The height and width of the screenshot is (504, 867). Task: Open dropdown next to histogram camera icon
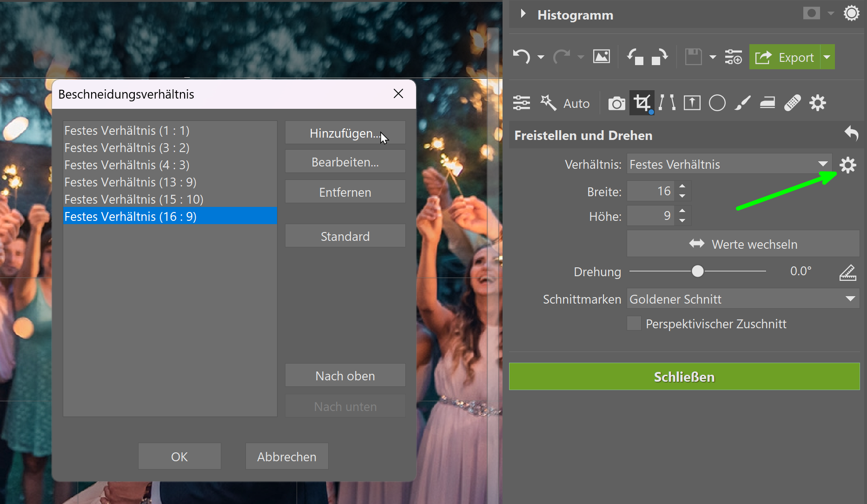831,13
